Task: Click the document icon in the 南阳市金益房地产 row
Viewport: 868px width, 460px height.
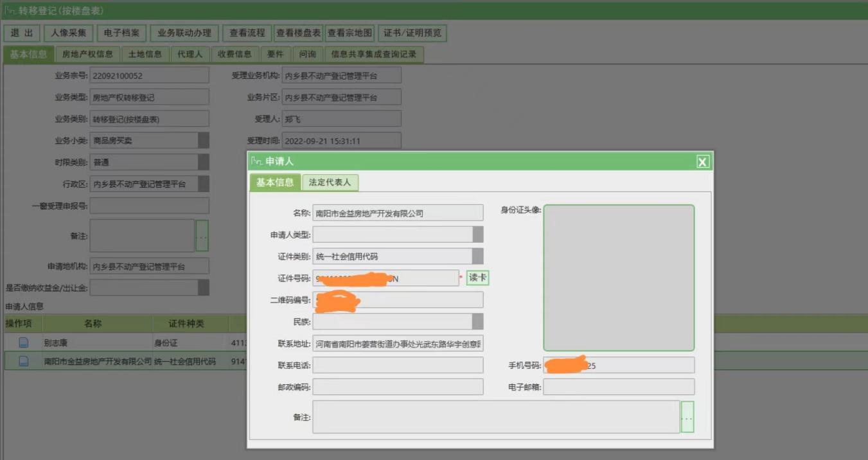Action: coord(24,362)
